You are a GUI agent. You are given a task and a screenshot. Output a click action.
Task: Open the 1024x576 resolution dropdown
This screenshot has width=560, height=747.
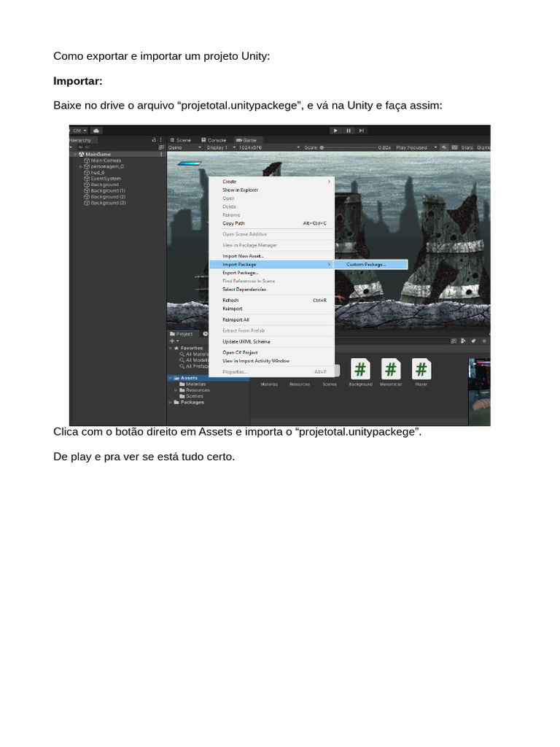[269, 147]
